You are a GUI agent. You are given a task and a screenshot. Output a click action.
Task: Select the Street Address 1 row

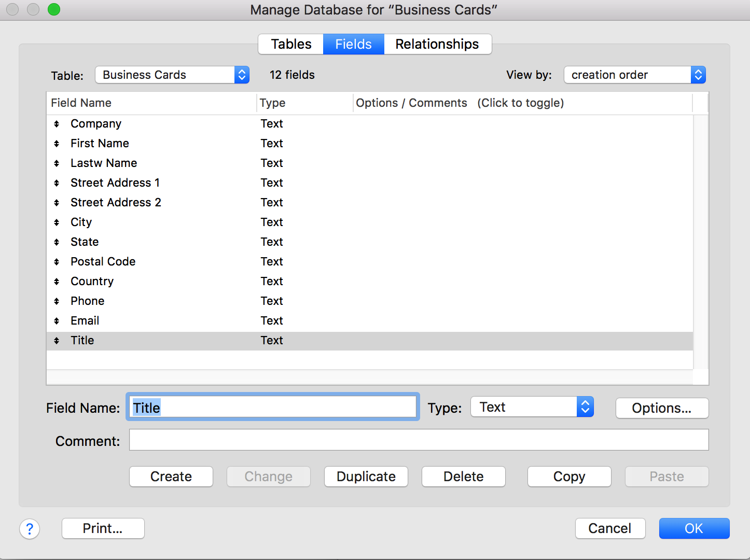370,183
